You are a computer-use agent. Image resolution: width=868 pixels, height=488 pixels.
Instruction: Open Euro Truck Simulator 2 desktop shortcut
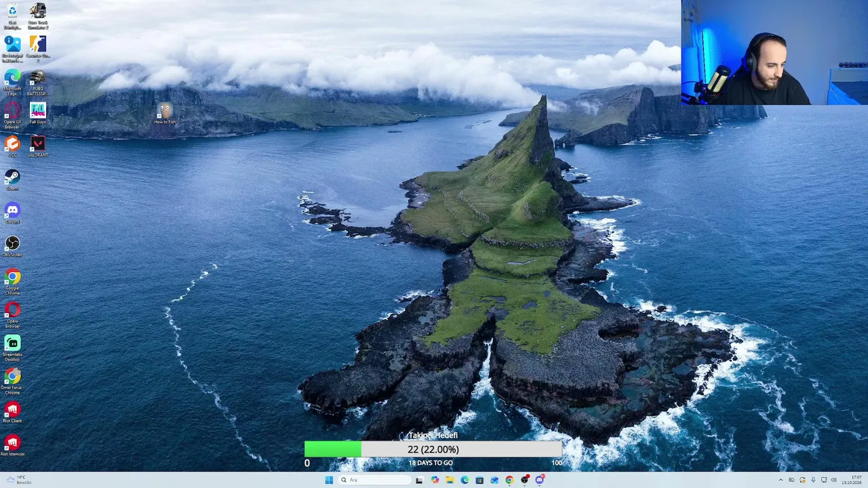point(38,16)
